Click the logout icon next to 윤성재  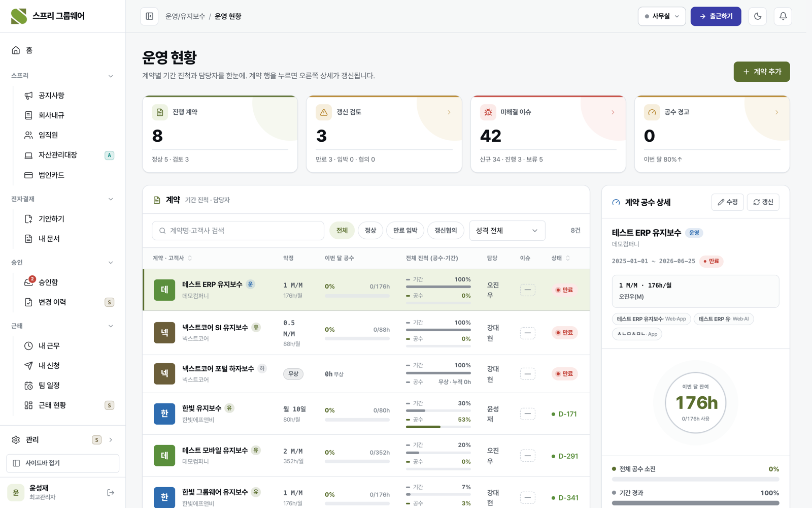[111, 493]
